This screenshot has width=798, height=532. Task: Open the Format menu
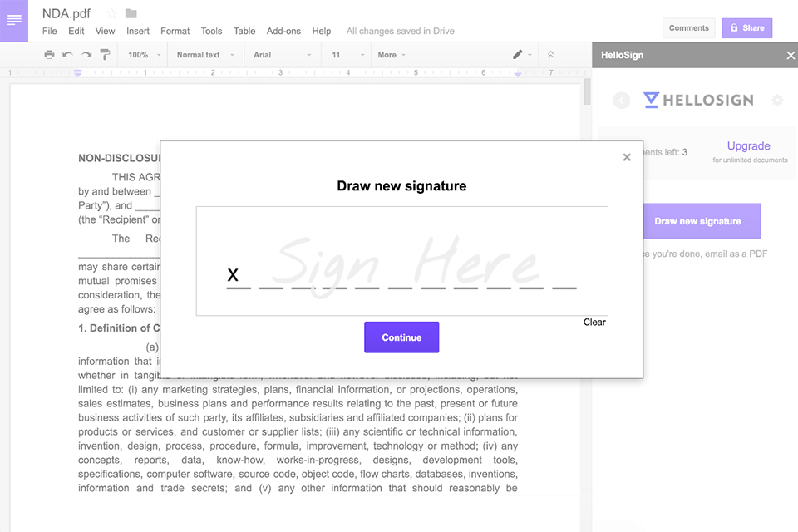coord(175,31)
